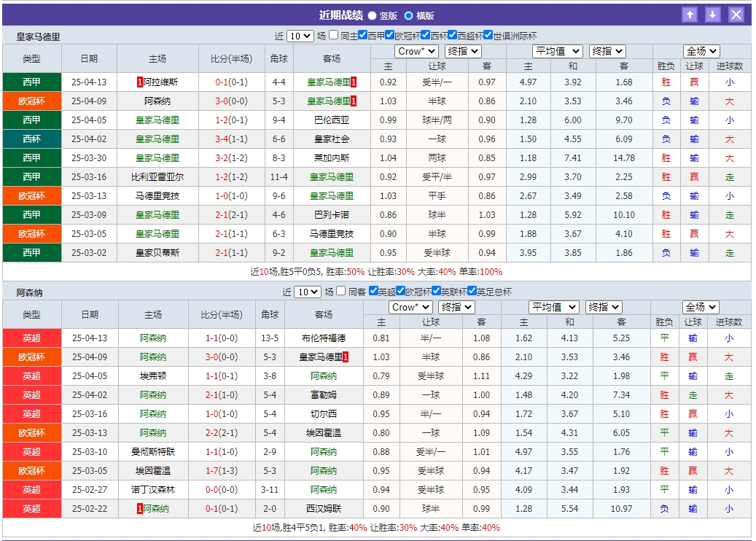
Task: Open the 近10场 match count dropdown for Real Madrid
Action: pyautogui.click(x=301, y=36)
